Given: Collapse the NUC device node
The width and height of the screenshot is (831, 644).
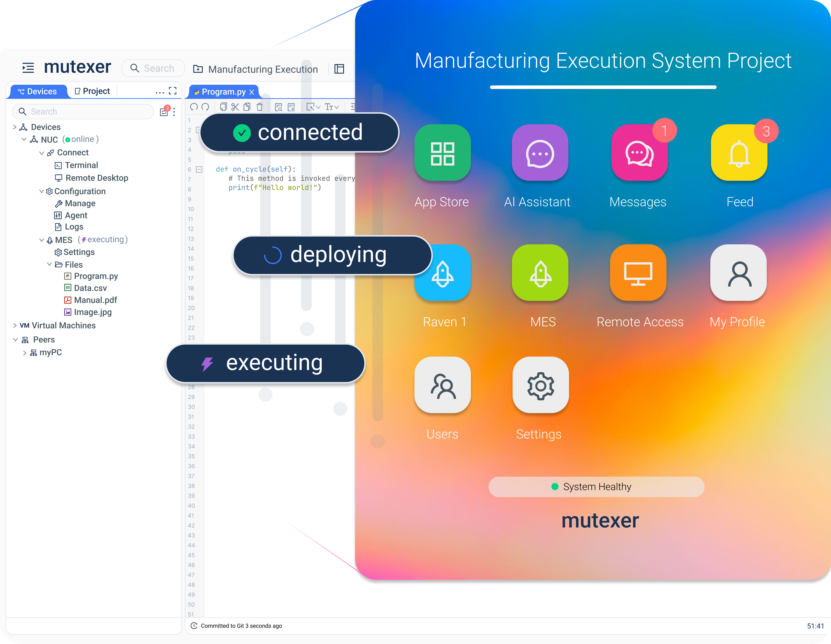Looking at the screenshot, I should point(24,139).
